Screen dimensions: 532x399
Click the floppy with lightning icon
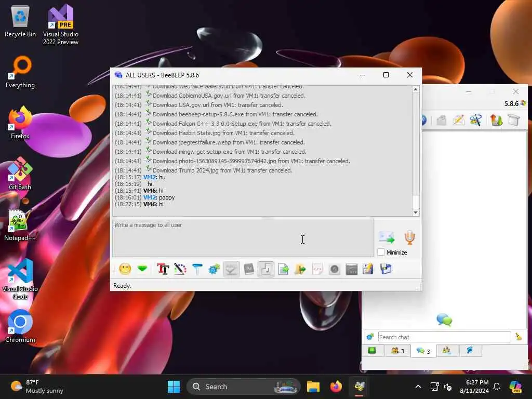368,269
